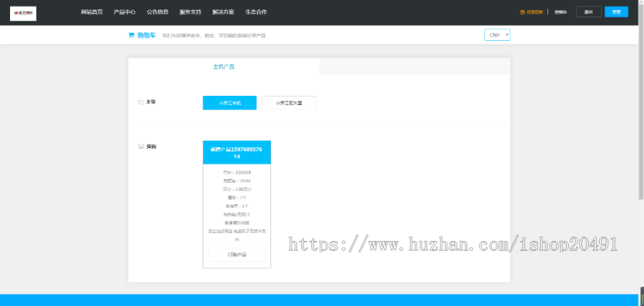Open 服务支持 in the top navigation
Image resolution: width=644 pixels, height=306 pixels.
click(190, 12)
